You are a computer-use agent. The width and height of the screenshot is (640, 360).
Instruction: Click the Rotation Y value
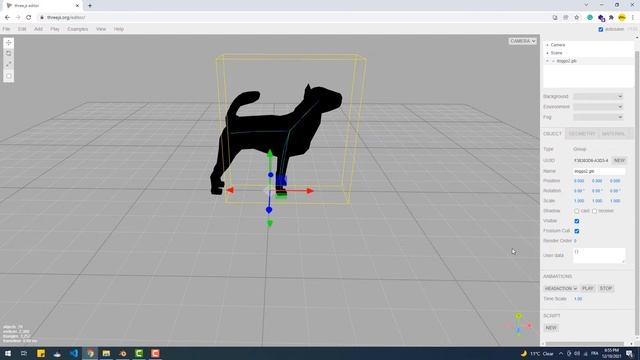tap(597, 191)
